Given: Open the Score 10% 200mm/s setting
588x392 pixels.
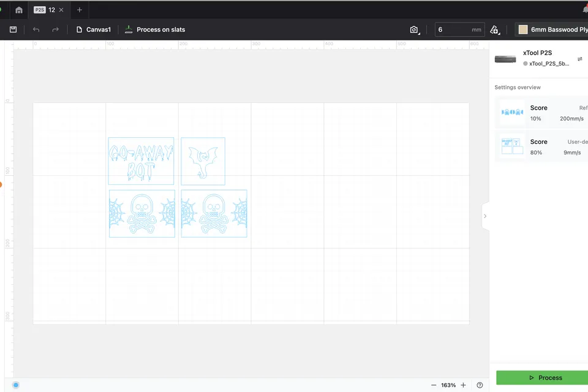Looking at the screenshot, I should [542, 113].
